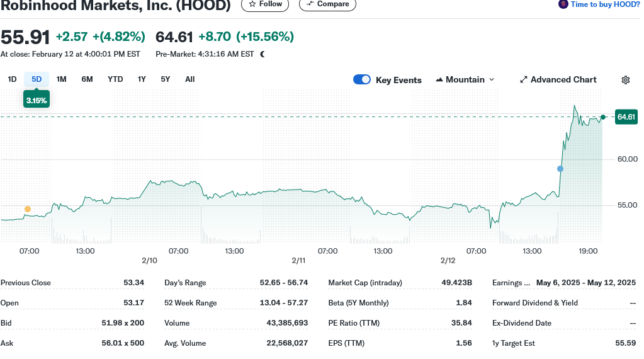
Task: Select the 1D chart range
Action: click(12, 79)
